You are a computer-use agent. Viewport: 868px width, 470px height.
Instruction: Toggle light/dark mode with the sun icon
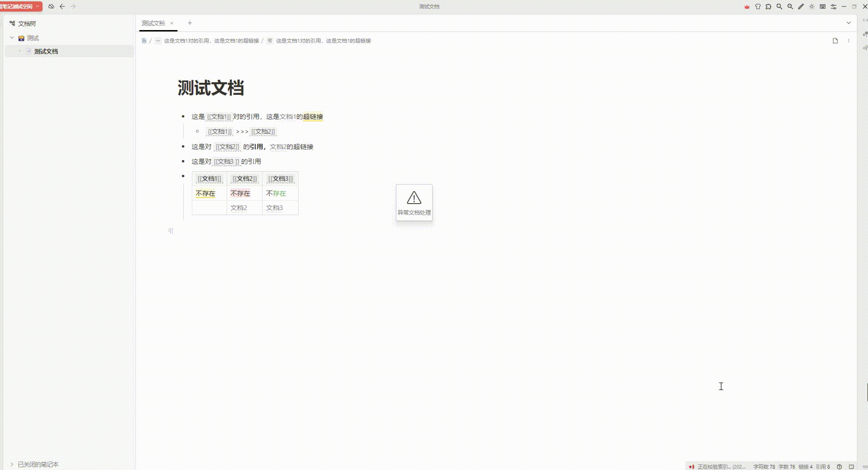tap(812, 6)
